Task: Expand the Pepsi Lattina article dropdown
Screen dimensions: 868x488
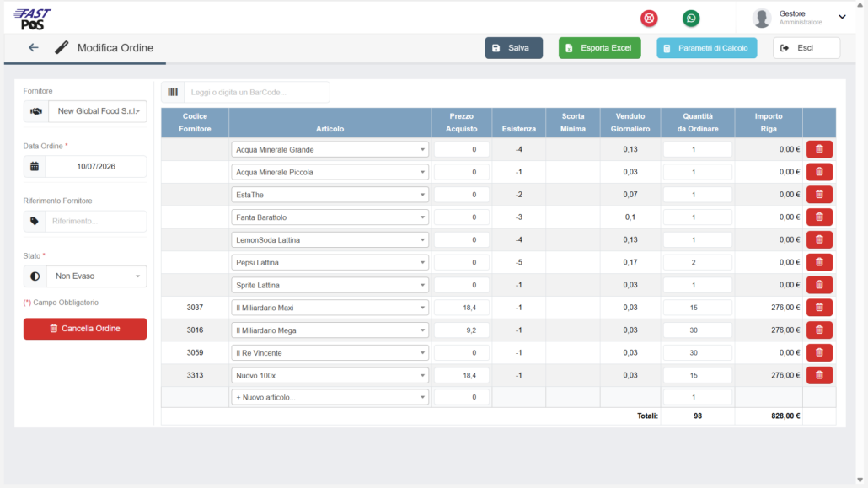Action: coord(330,263)
